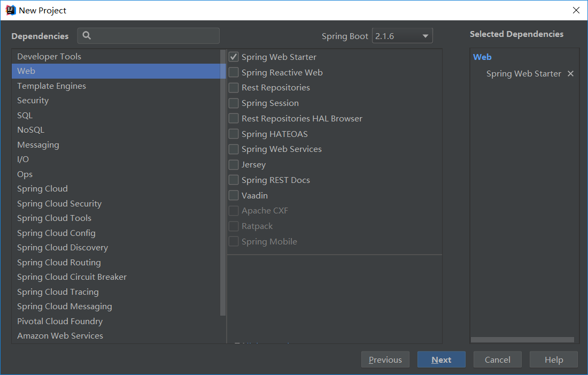Image resolution: width=588 pixels, height=375 pixels.
Task: Click the category list vertical scrollbar
Action: (223, 183)
